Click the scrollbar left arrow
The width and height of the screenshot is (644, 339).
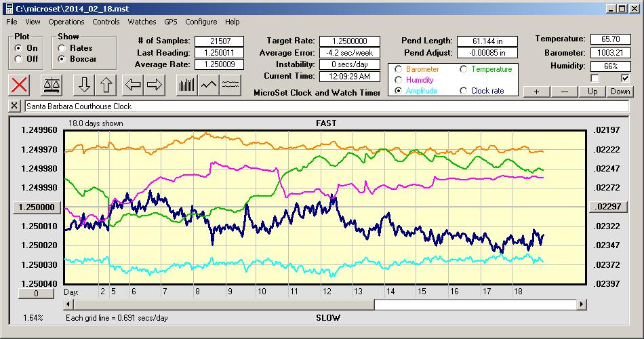pos(69,304)
